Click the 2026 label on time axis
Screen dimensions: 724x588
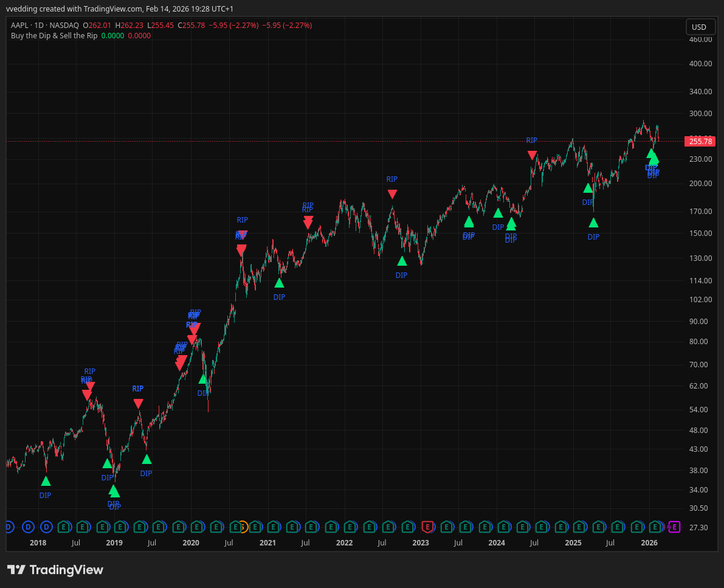[x=649, y=542]
